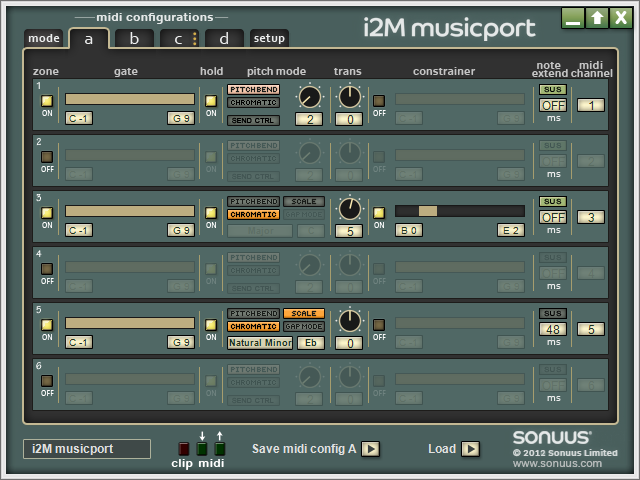Click CHROMATIC button in zone 3
This screenshot has width=640, height=480.
[x=253, y=214]
